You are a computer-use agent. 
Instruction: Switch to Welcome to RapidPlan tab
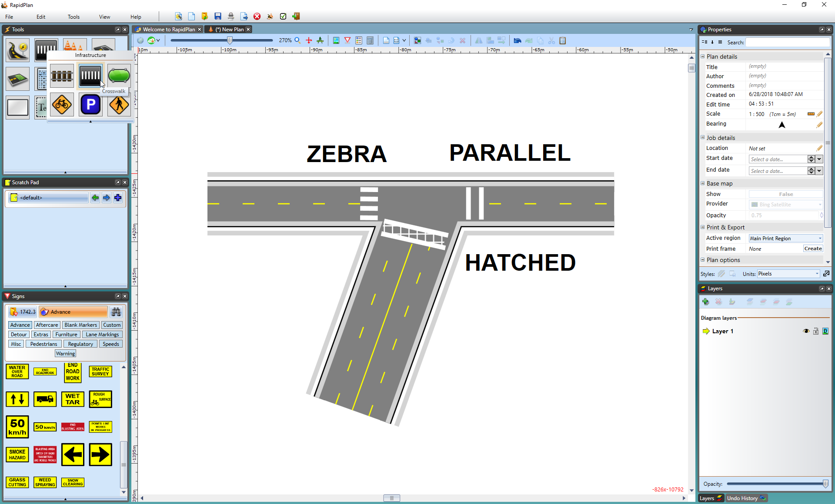click(169, 30)
